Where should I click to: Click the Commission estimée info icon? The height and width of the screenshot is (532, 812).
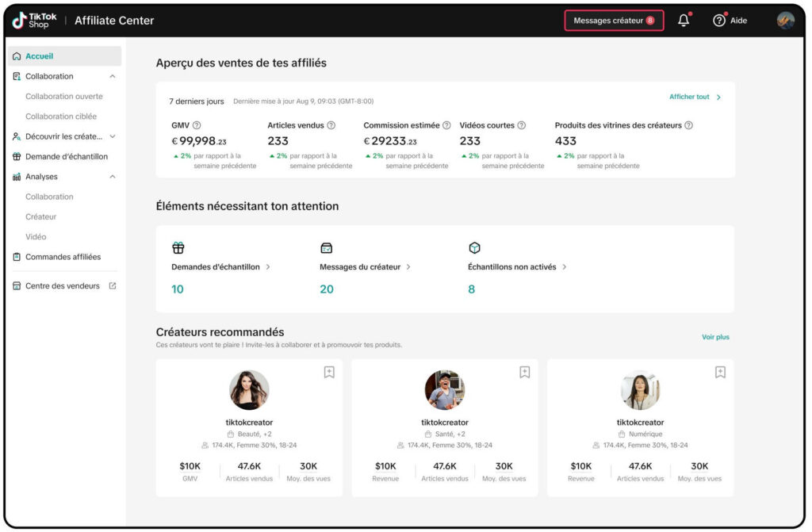point(446,125)
